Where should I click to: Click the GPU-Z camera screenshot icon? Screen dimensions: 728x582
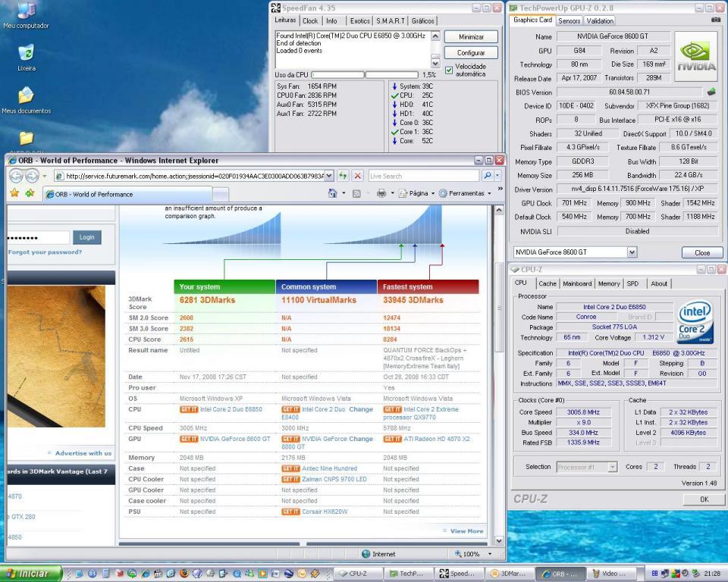[715, 20]
